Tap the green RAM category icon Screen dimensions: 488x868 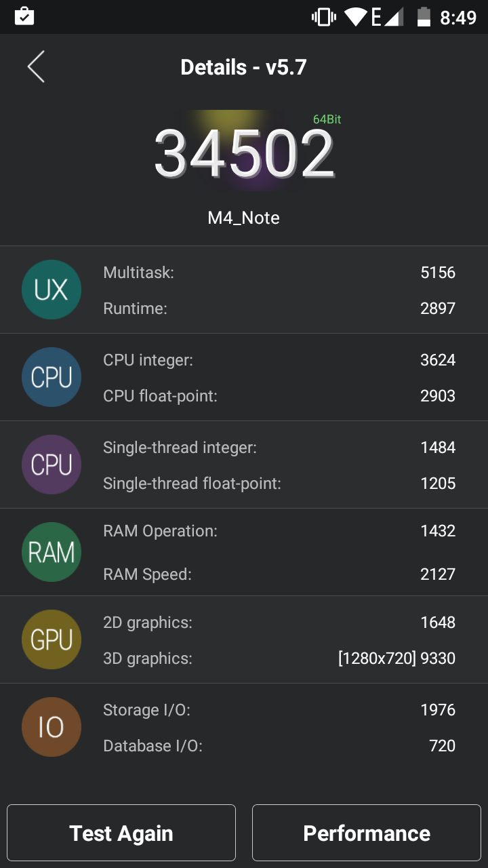(52, 552)
